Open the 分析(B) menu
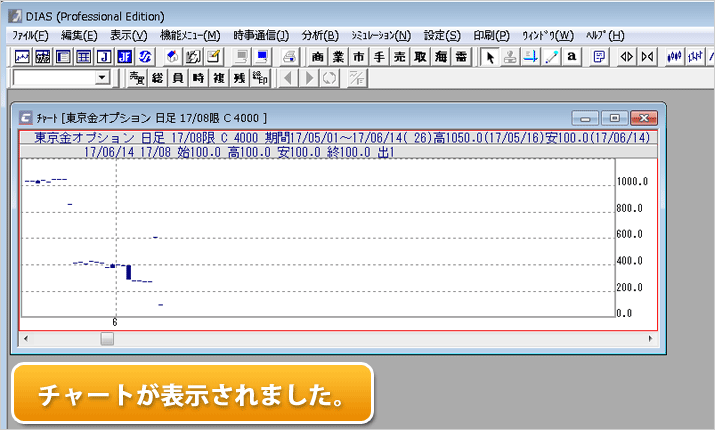This screenshot has width=715, height=430. click(321, 35)
